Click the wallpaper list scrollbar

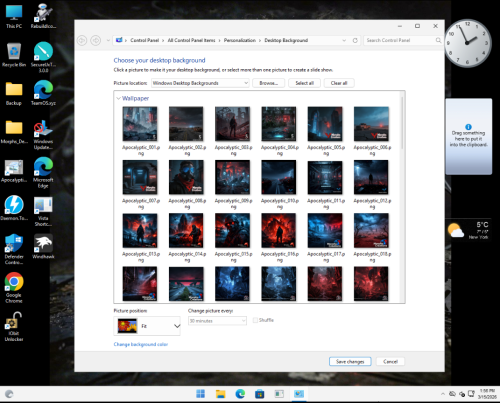pyautogui.click(x=402, y=122)
